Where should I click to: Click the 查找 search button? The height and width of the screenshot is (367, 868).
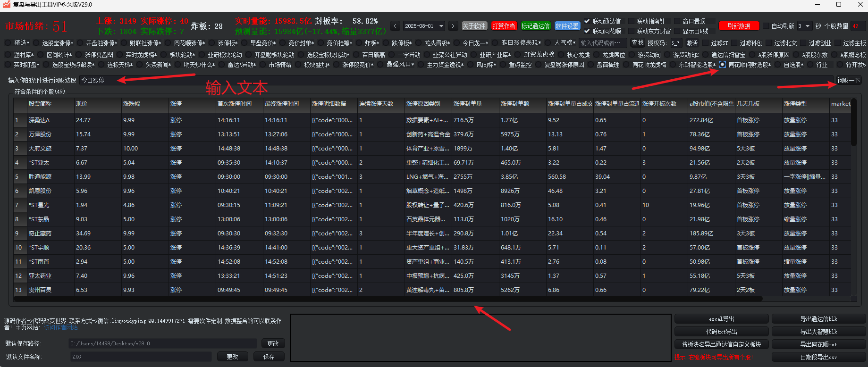pos(638,43)
